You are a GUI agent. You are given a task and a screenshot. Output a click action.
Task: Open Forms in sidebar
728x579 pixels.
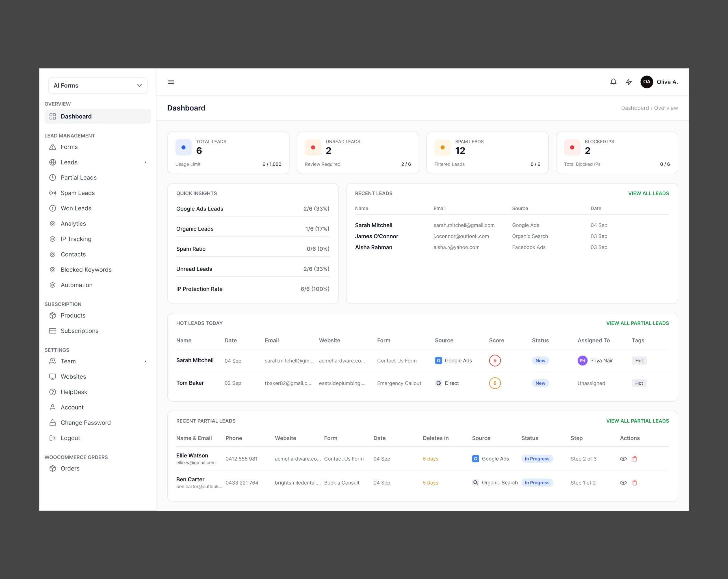(x=97, y=147)
